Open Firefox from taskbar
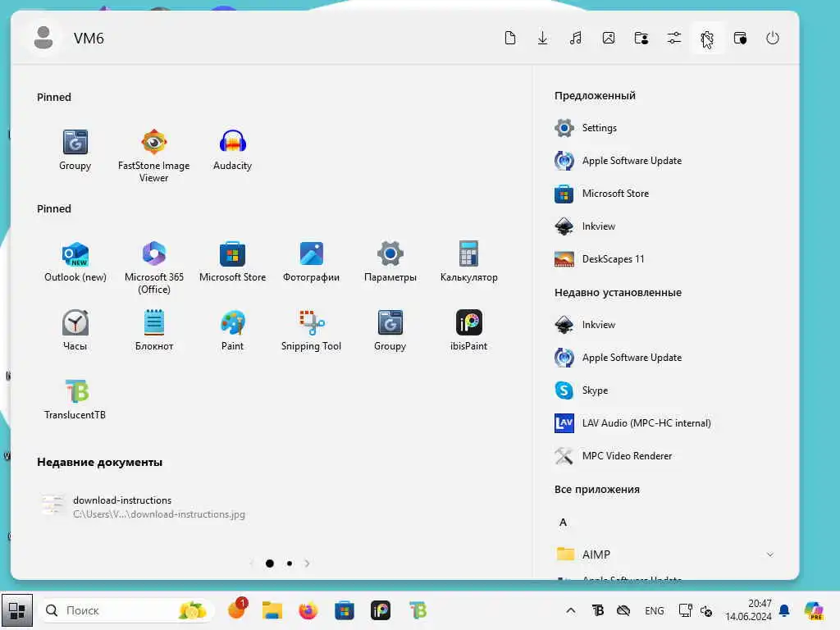 coord(308,610)
